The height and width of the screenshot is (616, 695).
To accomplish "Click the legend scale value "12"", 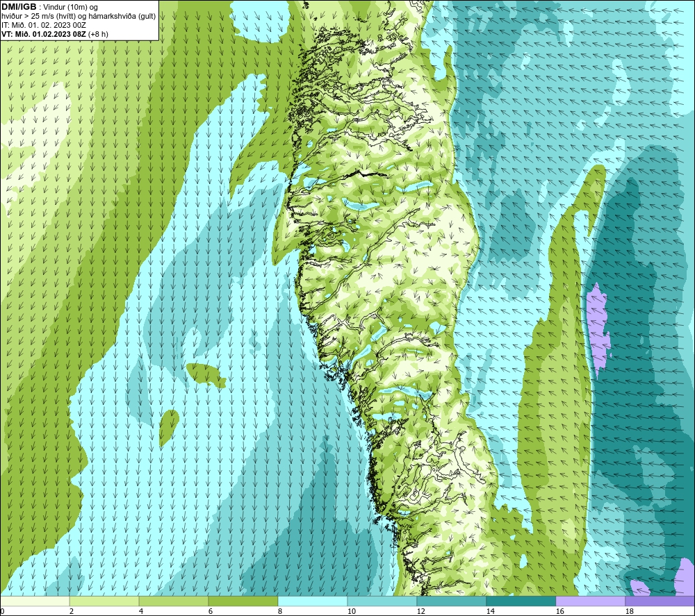I will tap(420, 611).
